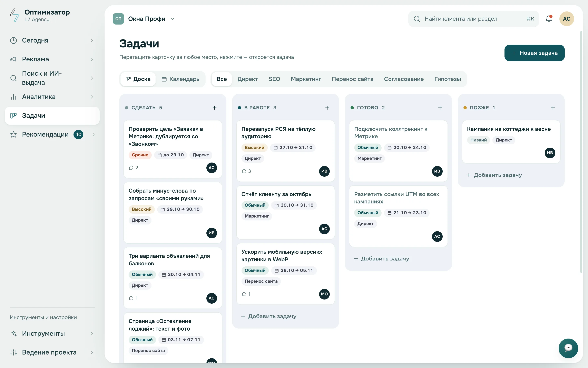Click ИВ avatar on Подключить коллтрекинг card
The width and height of the screenshot is (588, 368).
(437, 171)
